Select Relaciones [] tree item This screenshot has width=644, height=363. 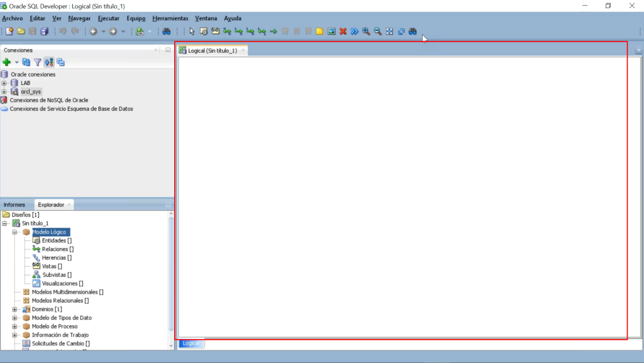[x=58, y=249]
